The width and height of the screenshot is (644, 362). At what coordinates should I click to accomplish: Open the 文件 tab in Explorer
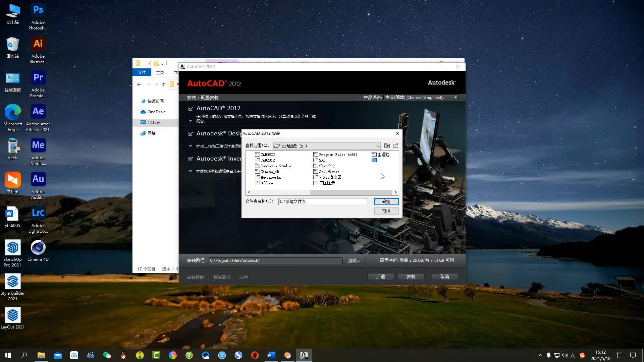pyautogui.click(x=142, y=72)
